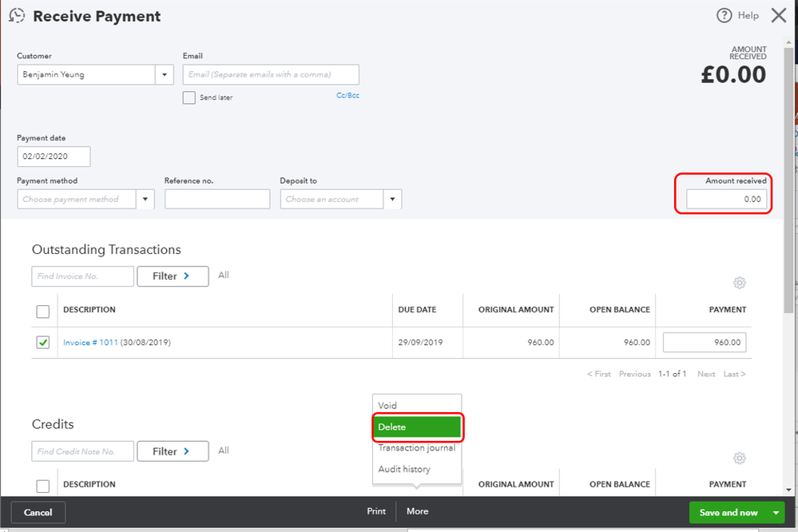798x532 pixels.
Task: Choose Delete from the More menu
Action: coord(417,427)
